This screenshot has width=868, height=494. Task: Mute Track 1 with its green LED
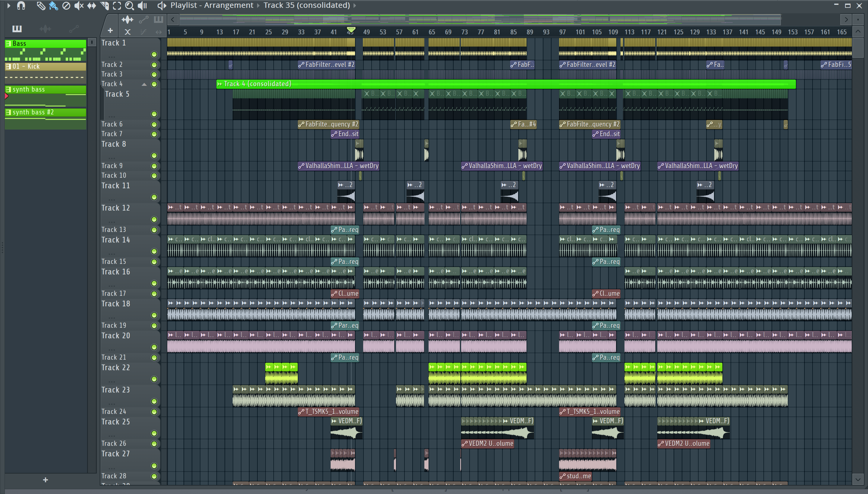(x=154, y=54)
